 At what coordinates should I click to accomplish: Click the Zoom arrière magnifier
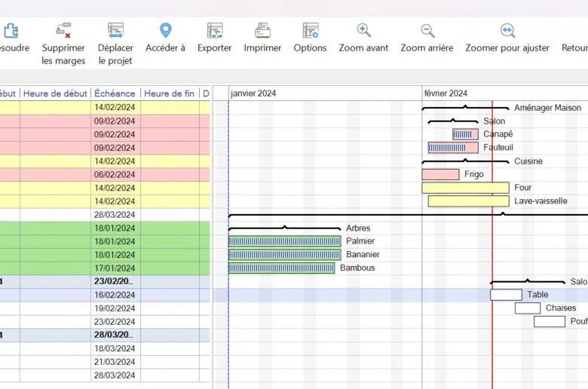(427, 31)
